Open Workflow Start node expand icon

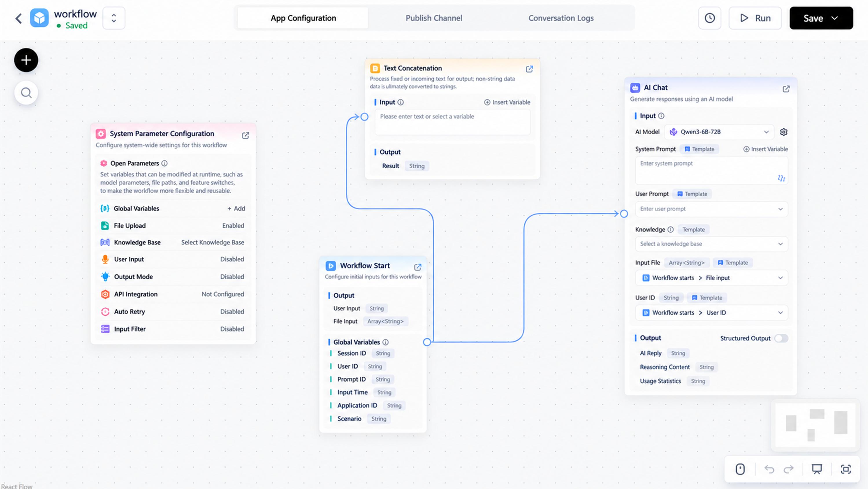[417, 267]
